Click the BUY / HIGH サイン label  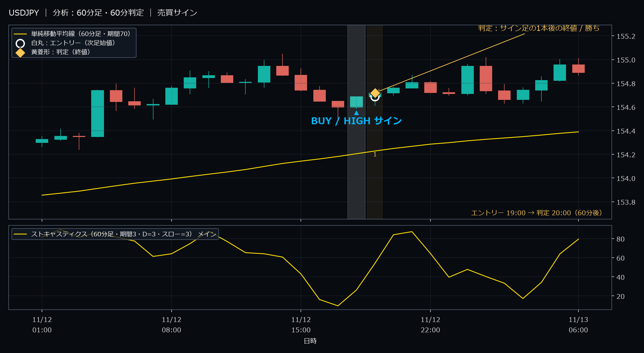356,121
